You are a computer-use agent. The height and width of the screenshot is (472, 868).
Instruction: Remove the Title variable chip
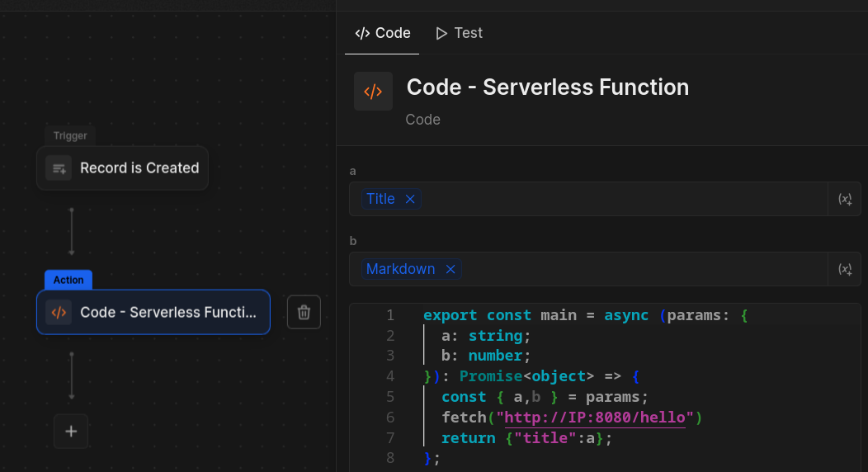[410, 199]
